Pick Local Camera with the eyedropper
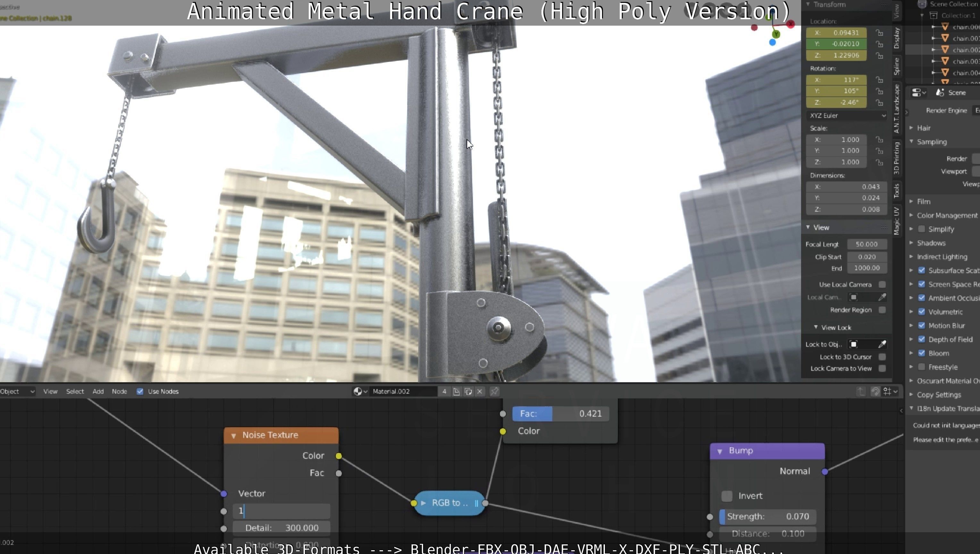This screenshot has height=554, width=980. coord(882,297)
